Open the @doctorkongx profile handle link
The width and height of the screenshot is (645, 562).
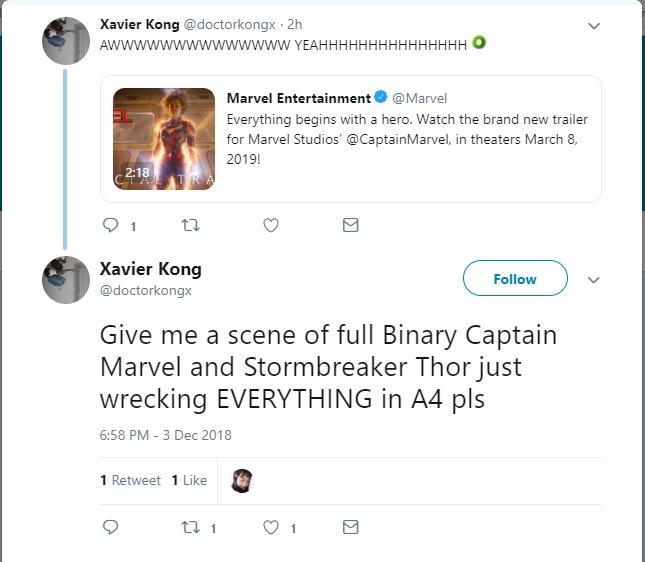point(146,291)
